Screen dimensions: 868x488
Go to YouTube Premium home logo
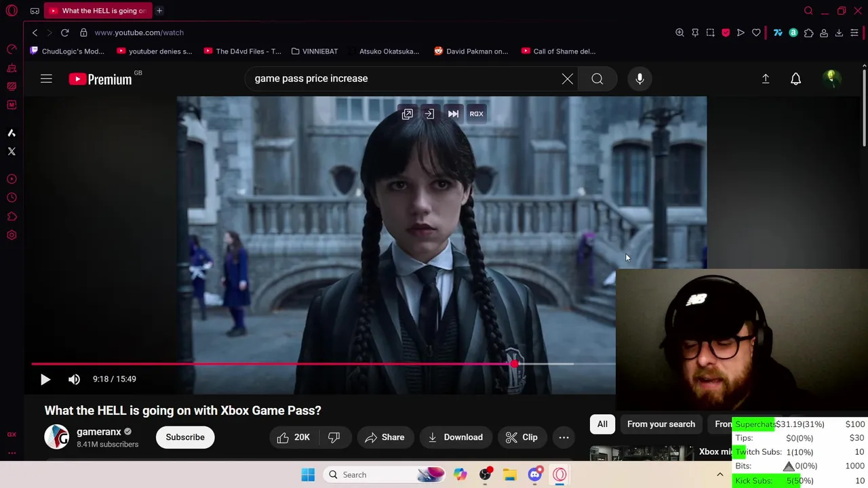click(101, 79)
